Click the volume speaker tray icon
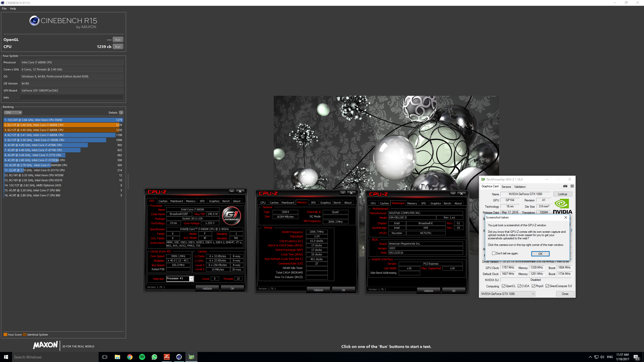The height and width of the screenshot is (362, 644). pos(602,357)
